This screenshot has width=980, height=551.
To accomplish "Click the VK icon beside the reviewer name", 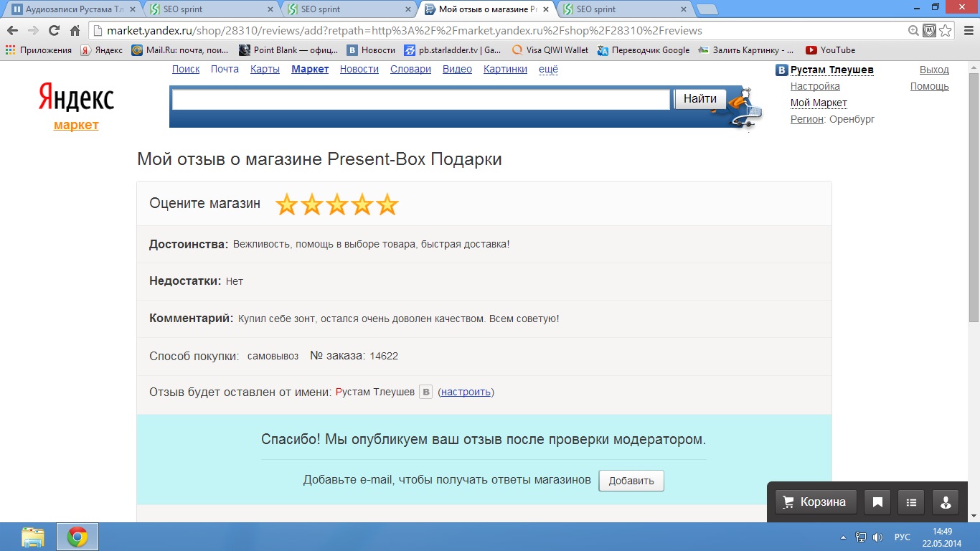I will 425,392.
